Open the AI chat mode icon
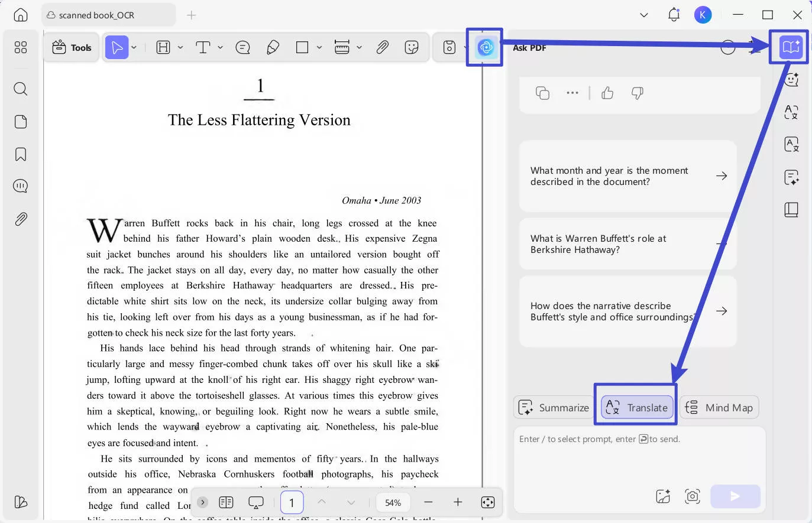812x523 pixels. click(791, 79)
